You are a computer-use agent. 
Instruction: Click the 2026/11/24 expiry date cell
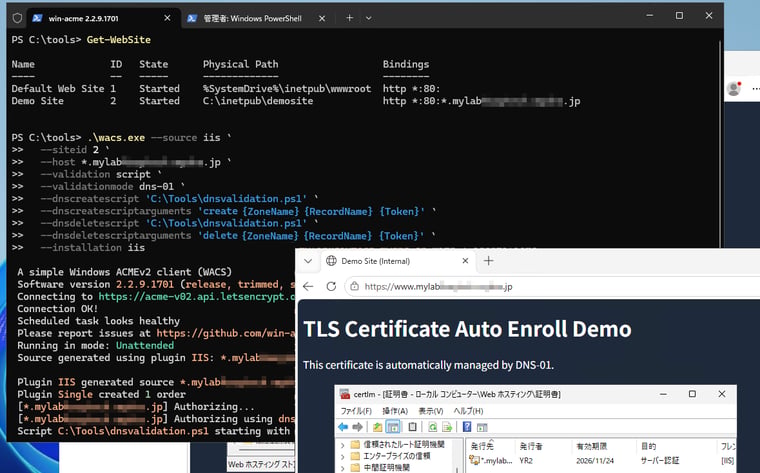tap(595, 461)
